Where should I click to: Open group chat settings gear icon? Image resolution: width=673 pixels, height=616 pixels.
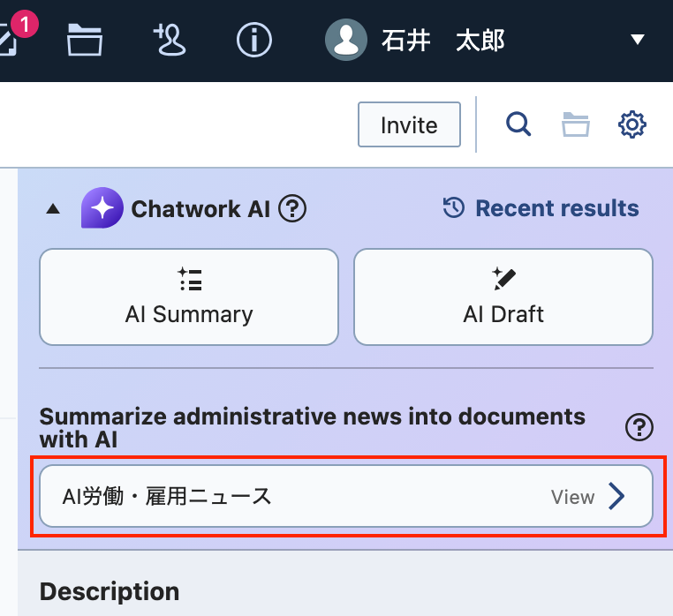coord(631,124)
